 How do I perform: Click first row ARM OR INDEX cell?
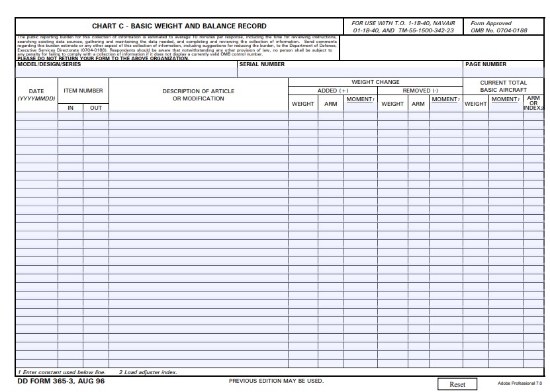533,116
